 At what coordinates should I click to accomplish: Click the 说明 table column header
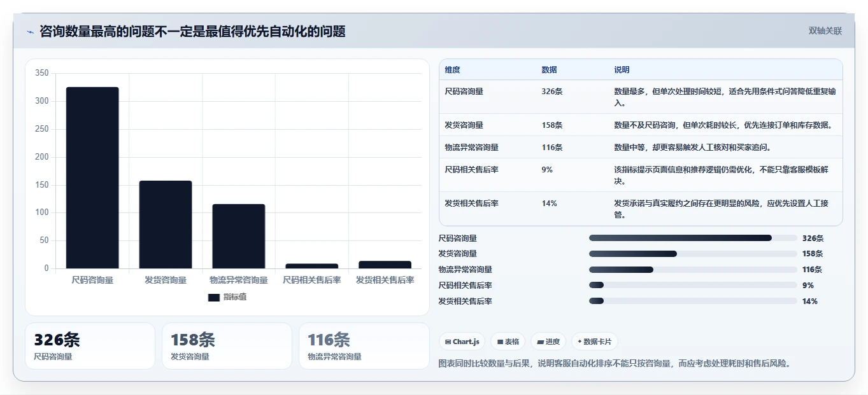(x=622, y=69)
